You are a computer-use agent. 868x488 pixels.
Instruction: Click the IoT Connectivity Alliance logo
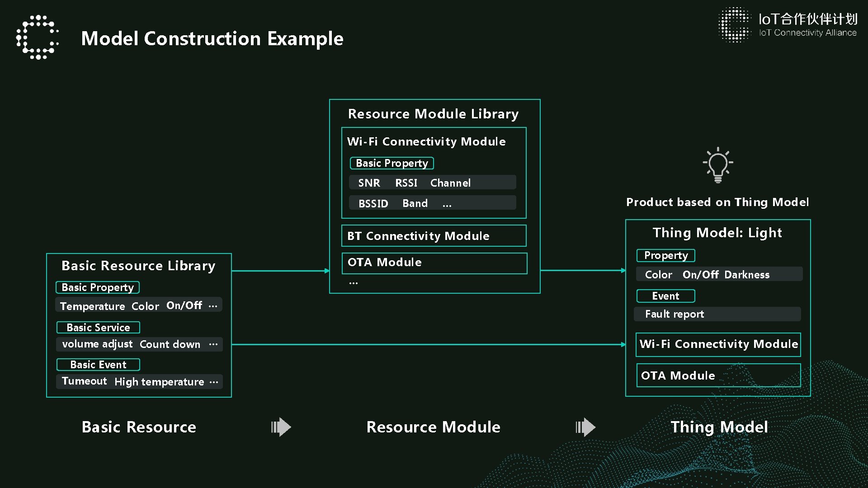pos(788,25)
